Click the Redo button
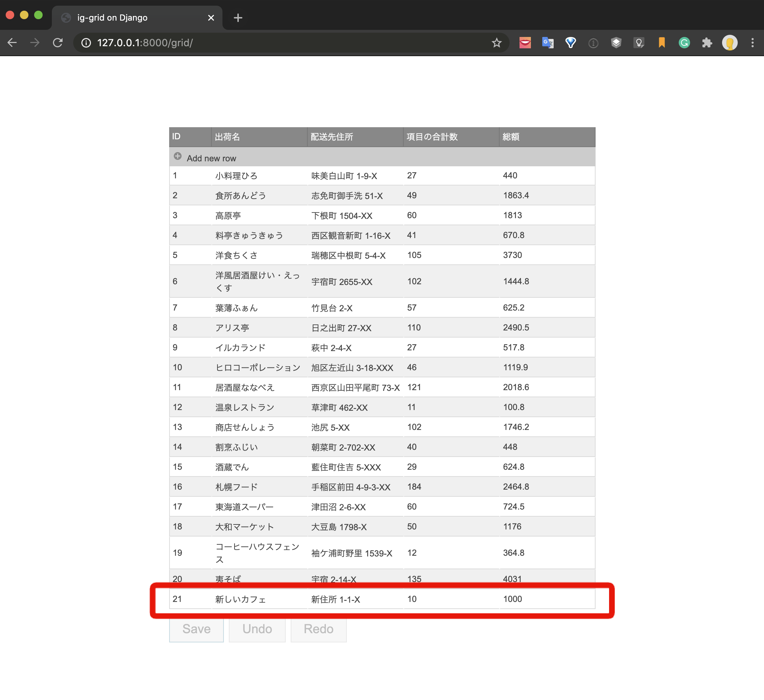764x700 pixels. (x=318, y=629)
